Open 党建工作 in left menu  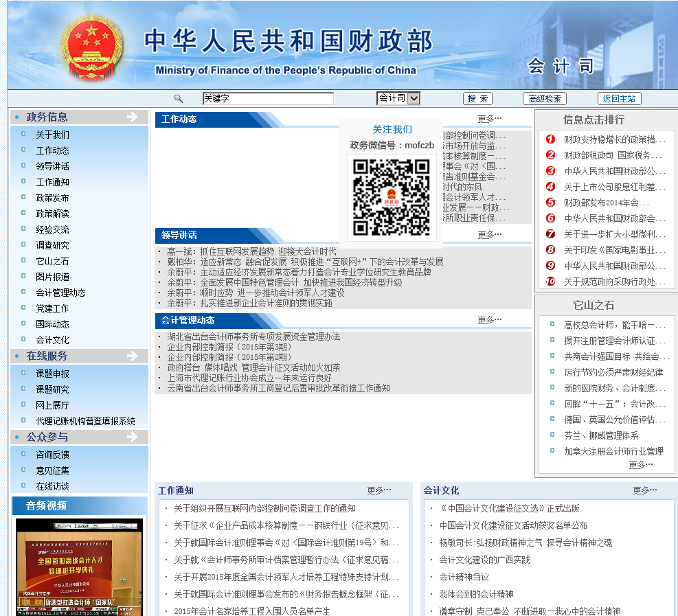[x=52, y=308]
